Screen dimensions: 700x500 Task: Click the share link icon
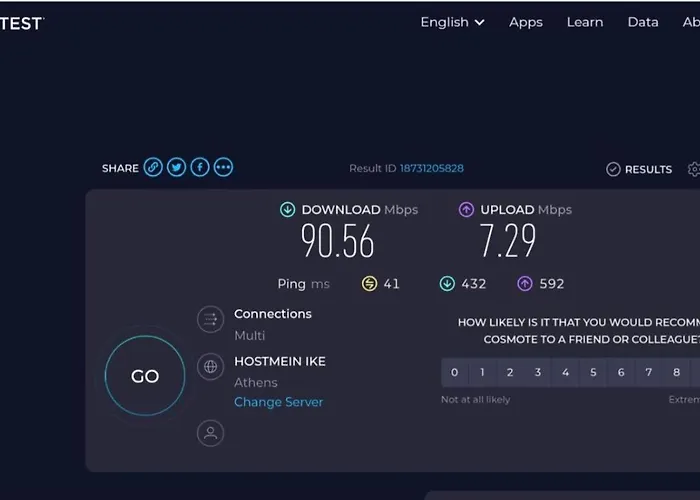tap(153, 168)
